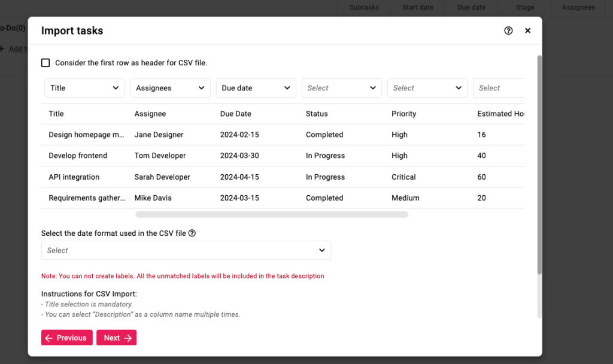Enable the first row as header checkbox

coord(45,62)
